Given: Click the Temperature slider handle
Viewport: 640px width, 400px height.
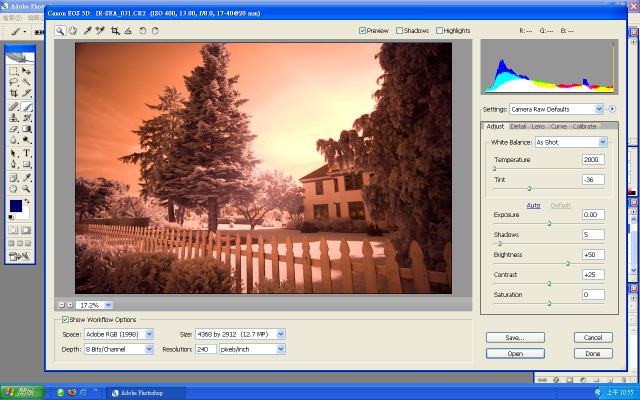Looking at the screenshot, I should coord(494,169).
